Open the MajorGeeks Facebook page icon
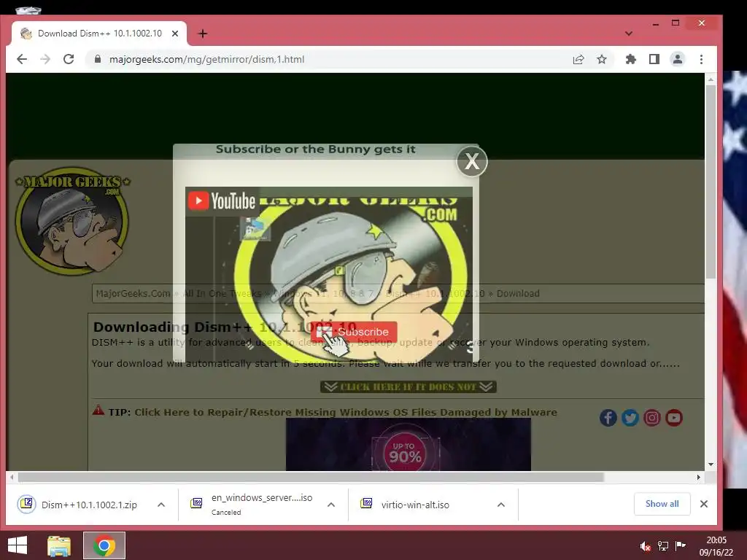The image size is (747, 560). tap(608, 418)
